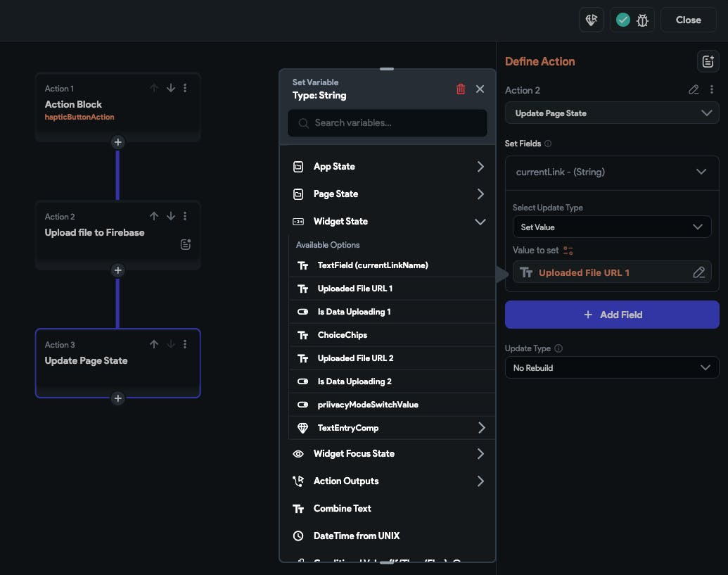Click the debug bug icon in top bar
Image resolution: width=728 pixels, height=575 pixels.
coord(642,20)
